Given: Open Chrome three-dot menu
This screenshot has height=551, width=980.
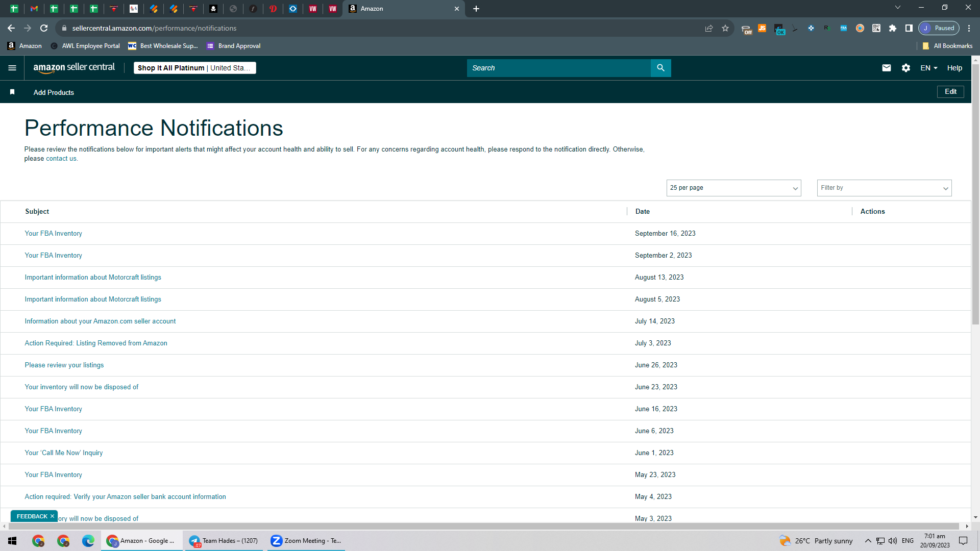Looking at the screenshot, I should 969,28.
